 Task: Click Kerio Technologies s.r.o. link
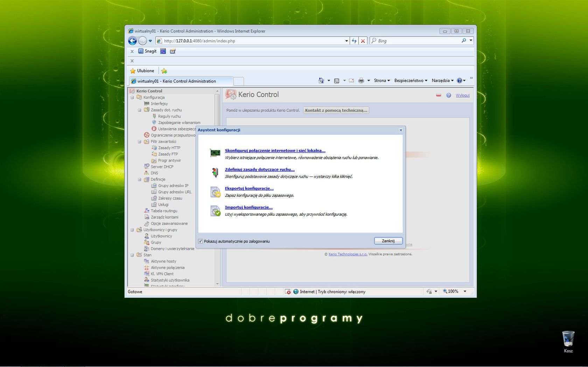pyautogui.click(x=348, y=254)
